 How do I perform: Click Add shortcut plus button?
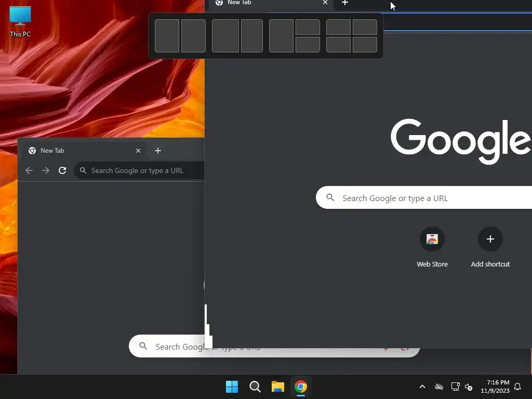point(490,239)
